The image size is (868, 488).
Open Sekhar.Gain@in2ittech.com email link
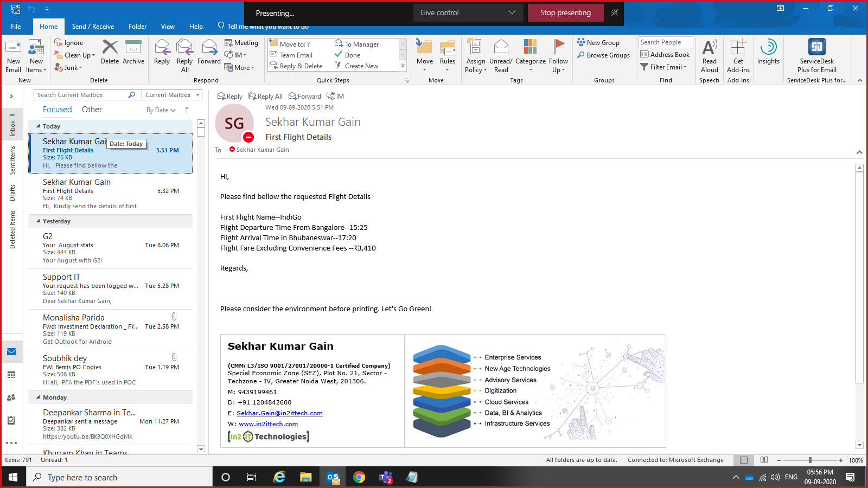pyautogui.click(x=279, y=413)
